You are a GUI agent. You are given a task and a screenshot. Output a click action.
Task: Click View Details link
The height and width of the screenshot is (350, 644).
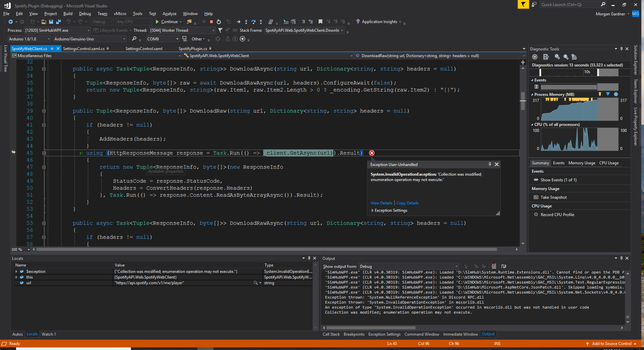381,203
